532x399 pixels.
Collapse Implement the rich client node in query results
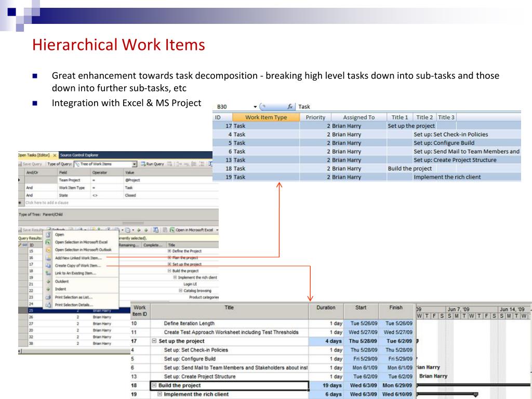coord(175,277)
